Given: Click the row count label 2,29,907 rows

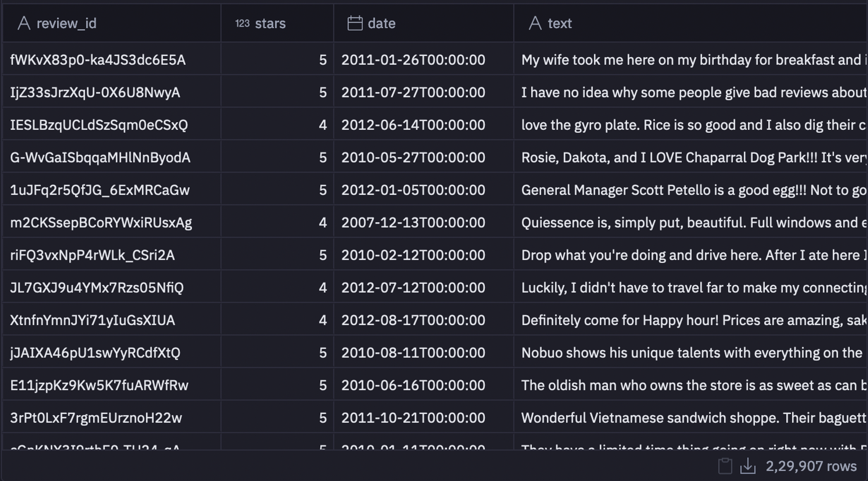Looking at the screenshot, I should click(811, 466).
